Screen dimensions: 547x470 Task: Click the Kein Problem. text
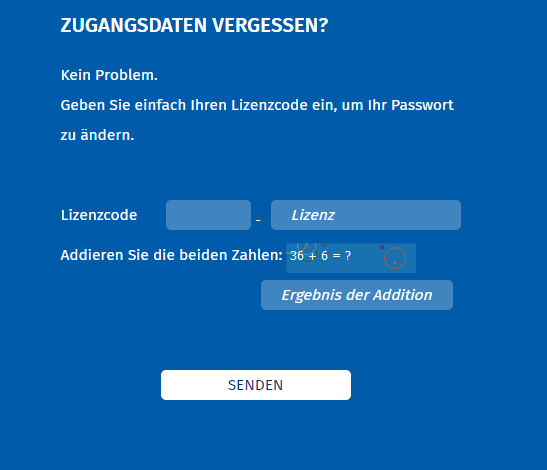[109, 75]
